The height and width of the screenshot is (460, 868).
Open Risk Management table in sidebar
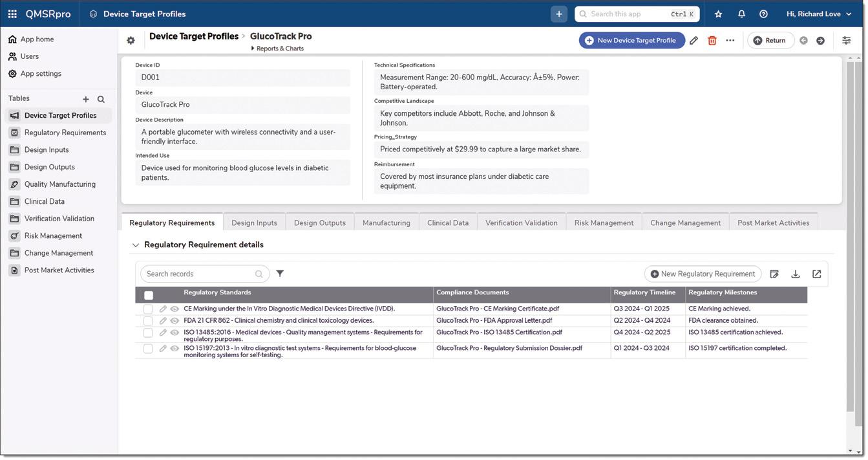tap(58, 236)
